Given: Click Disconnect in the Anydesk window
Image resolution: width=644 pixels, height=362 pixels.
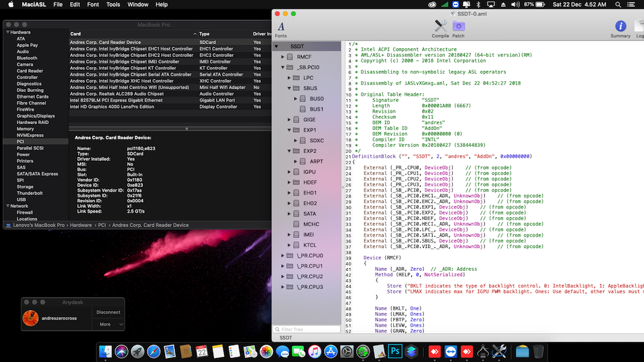Looking at the screenshot, I should pos(109,312).
